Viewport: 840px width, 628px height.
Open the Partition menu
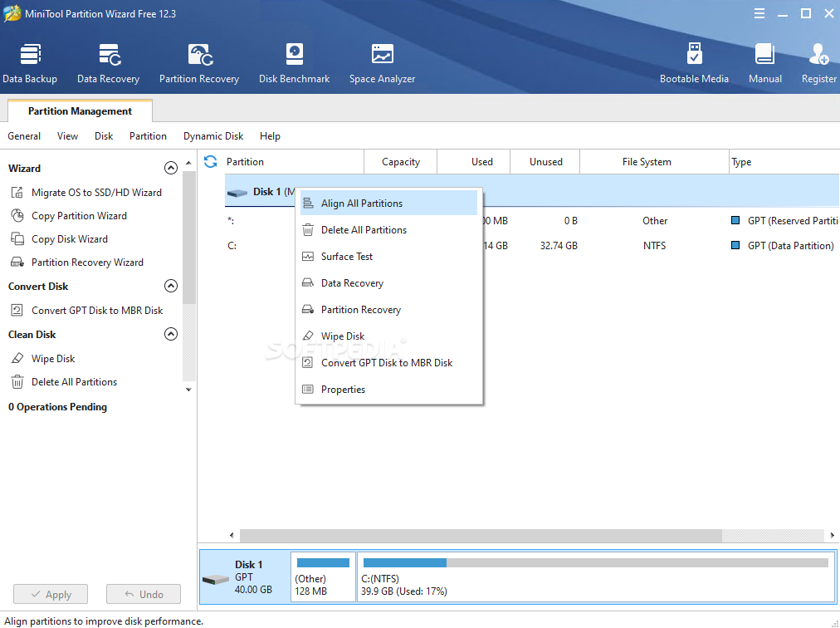(148, 136)
